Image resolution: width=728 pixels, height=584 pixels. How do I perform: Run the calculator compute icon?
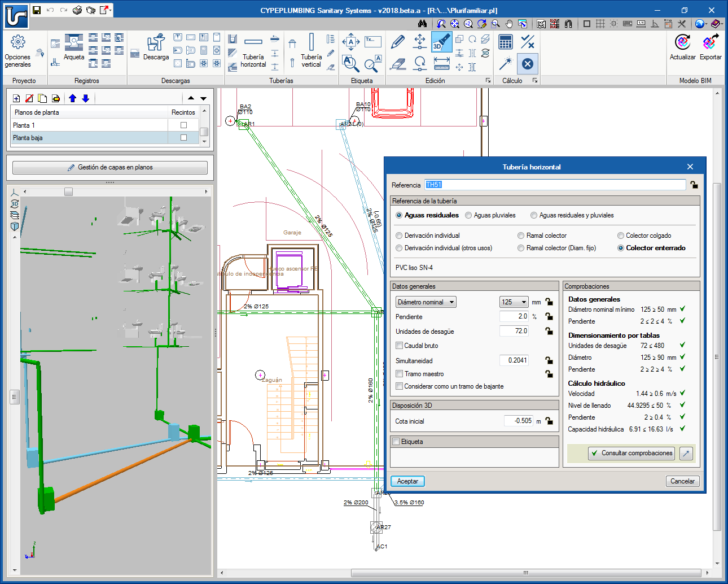click(x=506, y=42)
